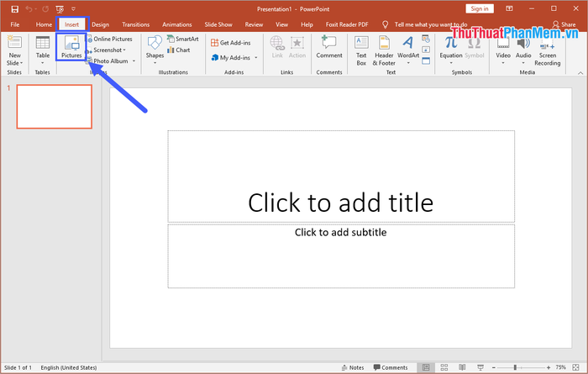The height and width of the screenshot is (374, 588).
Task: Switch to the Animations tab
Action: coord(176,24)
